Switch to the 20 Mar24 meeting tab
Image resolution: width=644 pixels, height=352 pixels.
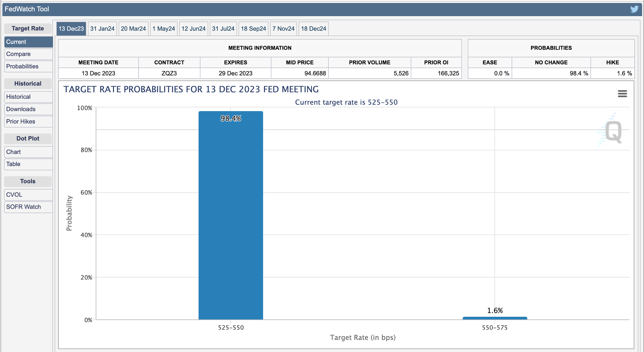coord(133,29)
